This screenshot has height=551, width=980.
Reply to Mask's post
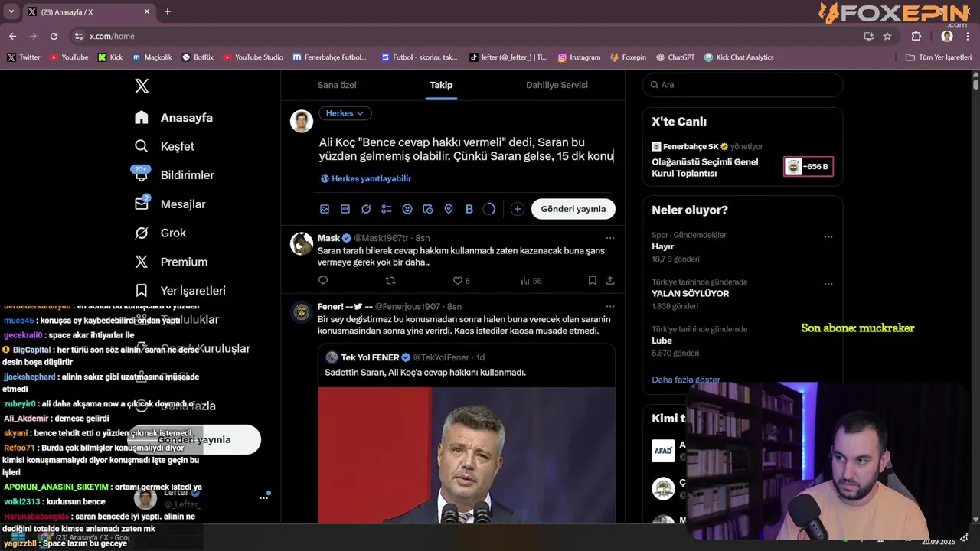(323, 281)
